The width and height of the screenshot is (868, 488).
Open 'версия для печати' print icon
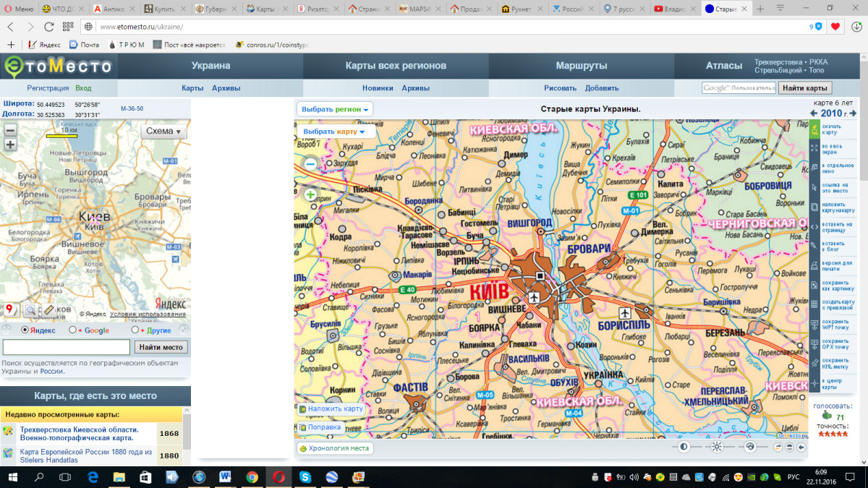tap(814, 265)
